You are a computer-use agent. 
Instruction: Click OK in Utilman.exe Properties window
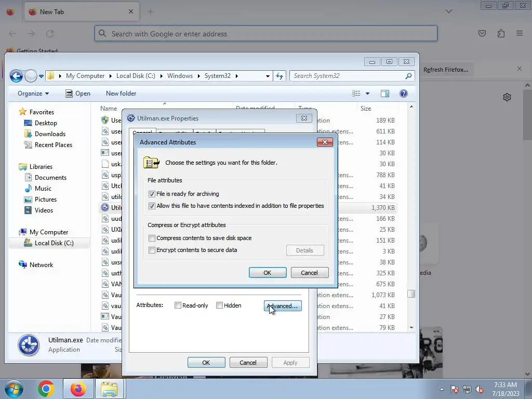tap(206, 362)
